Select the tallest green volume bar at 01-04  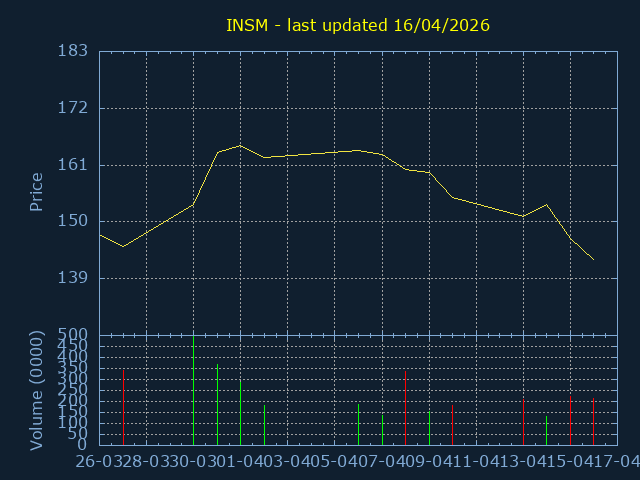240,413
